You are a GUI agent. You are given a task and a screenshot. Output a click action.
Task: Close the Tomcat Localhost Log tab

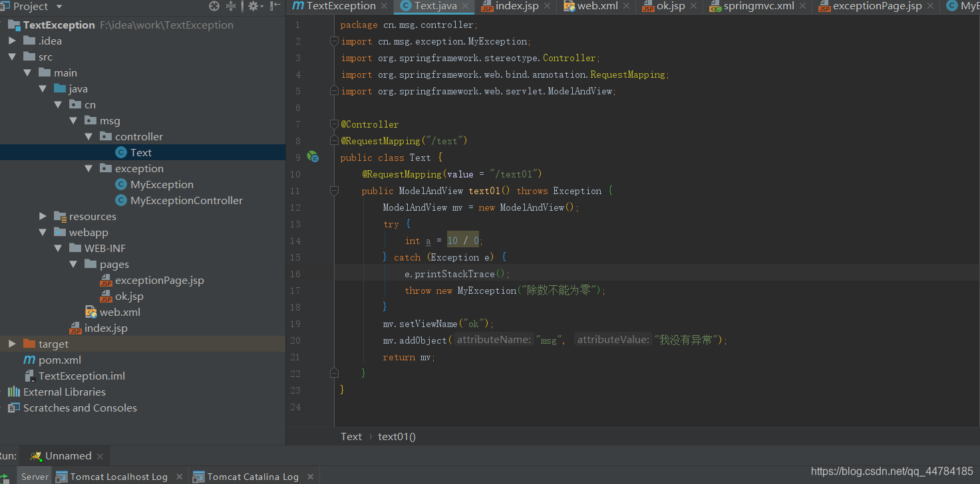coord(180,477)
